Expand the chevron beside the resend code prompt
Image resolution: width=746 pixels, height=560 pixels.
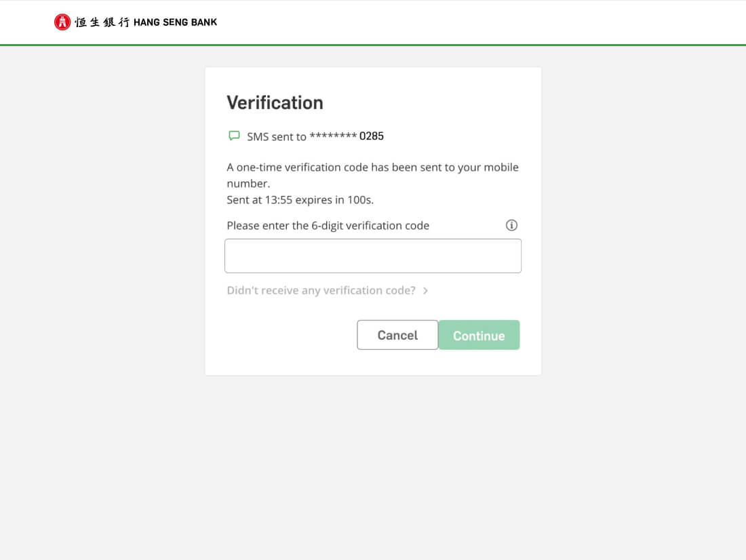[x=425, y=291]
